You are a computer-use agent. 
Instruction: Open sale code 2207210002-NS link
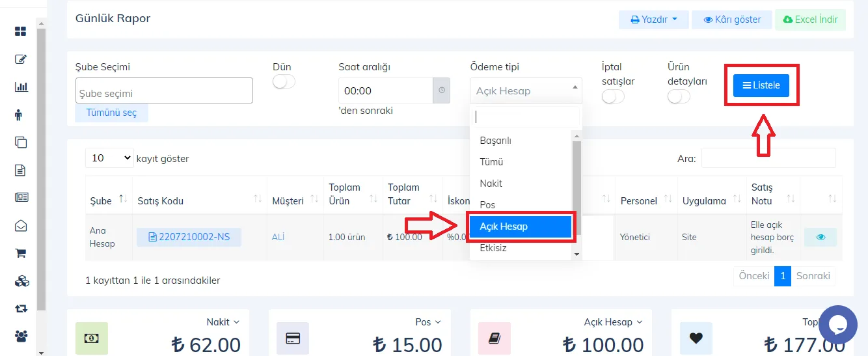click(189, 237)
